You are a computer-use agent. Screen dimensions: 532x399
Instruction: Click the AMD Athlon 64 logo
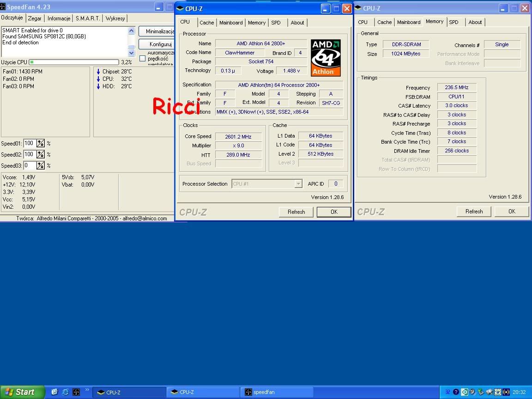coord(326,58)
